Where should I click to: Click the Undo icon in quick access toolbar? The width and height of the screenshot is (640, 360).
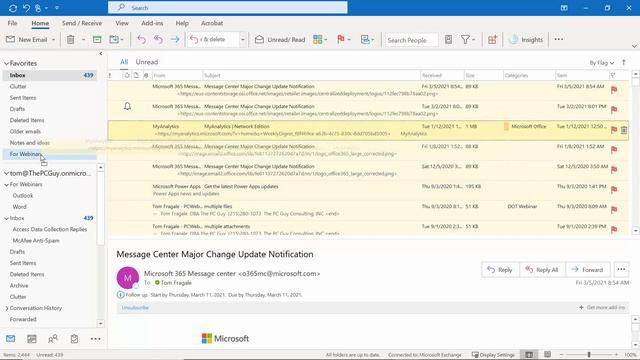27,8
